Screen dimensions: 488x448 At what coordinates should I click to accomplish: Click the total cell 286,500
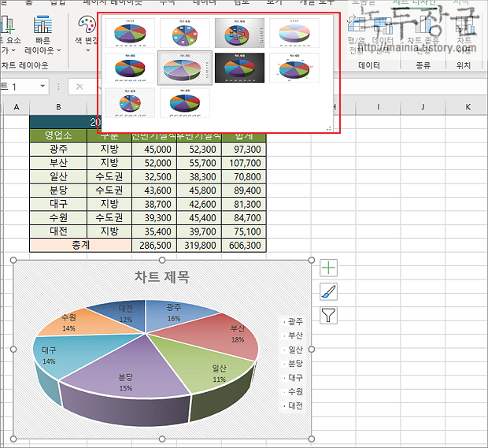pos(154,245)
